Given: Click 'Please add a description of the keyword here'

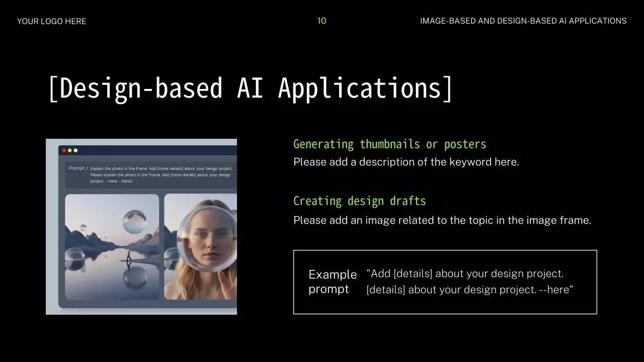Looking at the screenshot, I should pos(406,162).
